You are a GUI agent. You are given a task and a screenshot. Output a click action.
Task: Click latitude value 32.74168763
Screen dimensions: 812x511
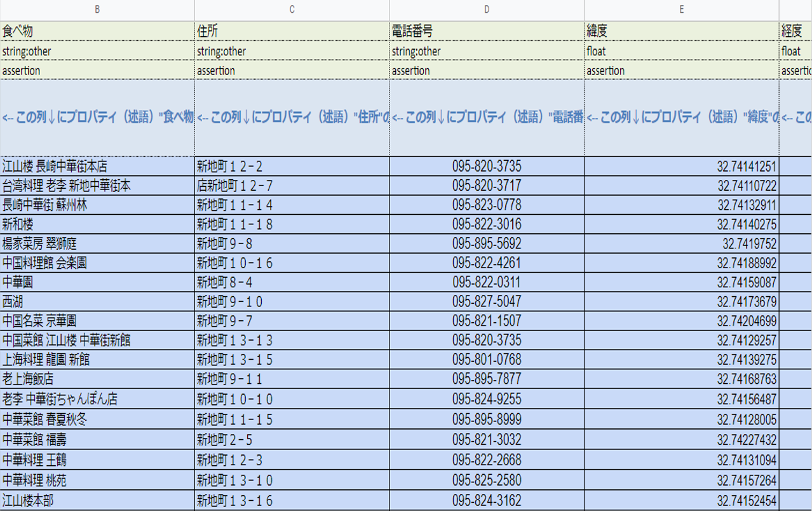click(681, 379)
